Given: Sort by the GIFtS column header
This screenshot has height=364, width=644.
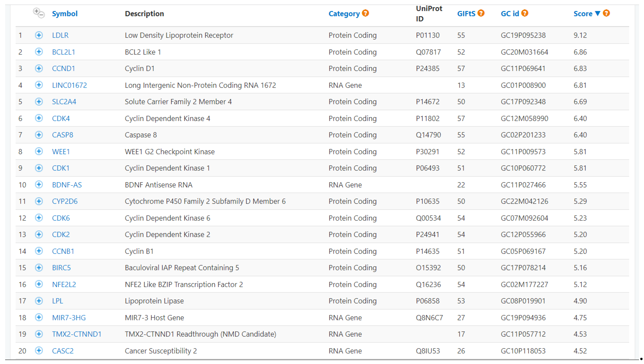Looking at the screenshot, I should coord(466,14).
